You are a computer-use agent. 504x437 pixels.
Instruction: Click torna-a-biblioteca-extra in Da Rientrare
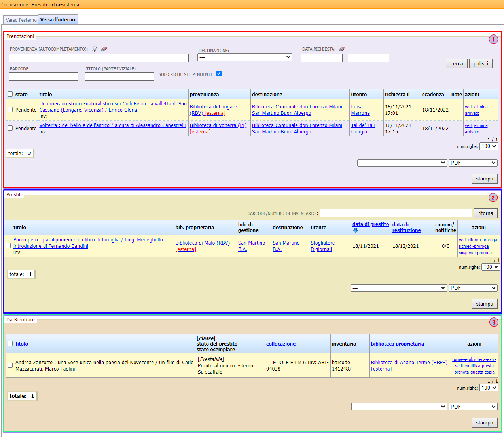(x=474, y=359)
